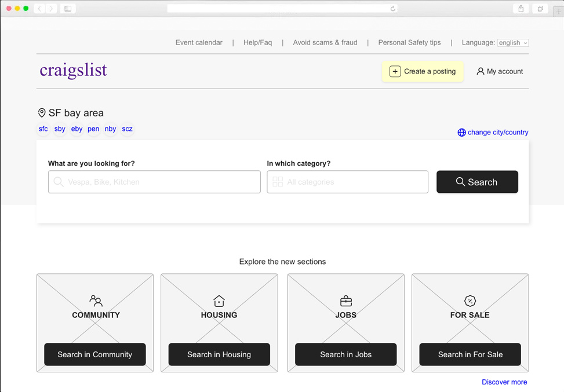Show all tabs with the tab overview icon

(540, 9)
